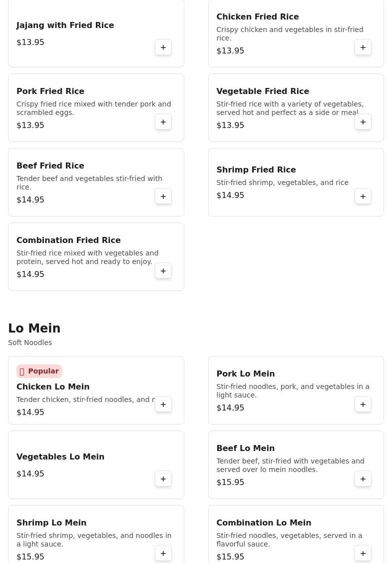
Task: Add Chicken Lo Mein with plus icon
Action: click(x=163, y=404)
